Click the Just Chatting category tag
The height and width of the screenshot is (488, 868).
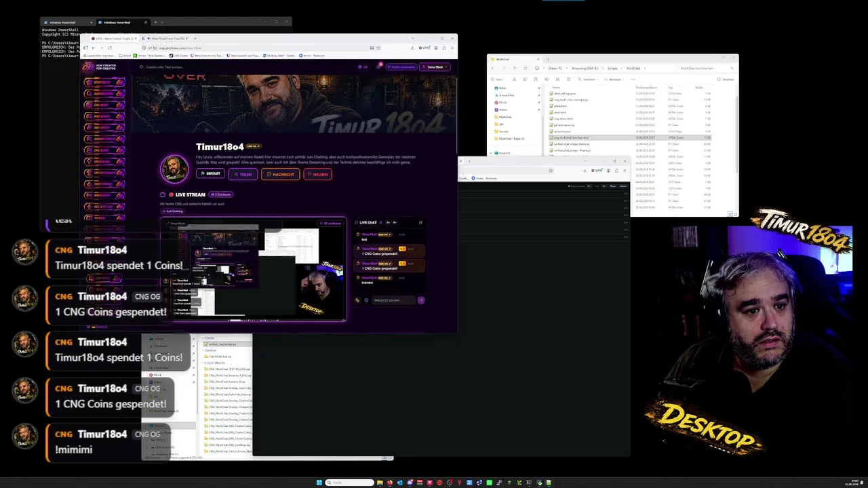172,211
